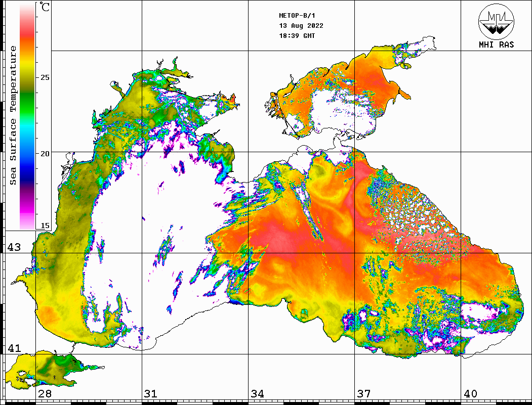Click the 25 value on the scale

[45, 77]
